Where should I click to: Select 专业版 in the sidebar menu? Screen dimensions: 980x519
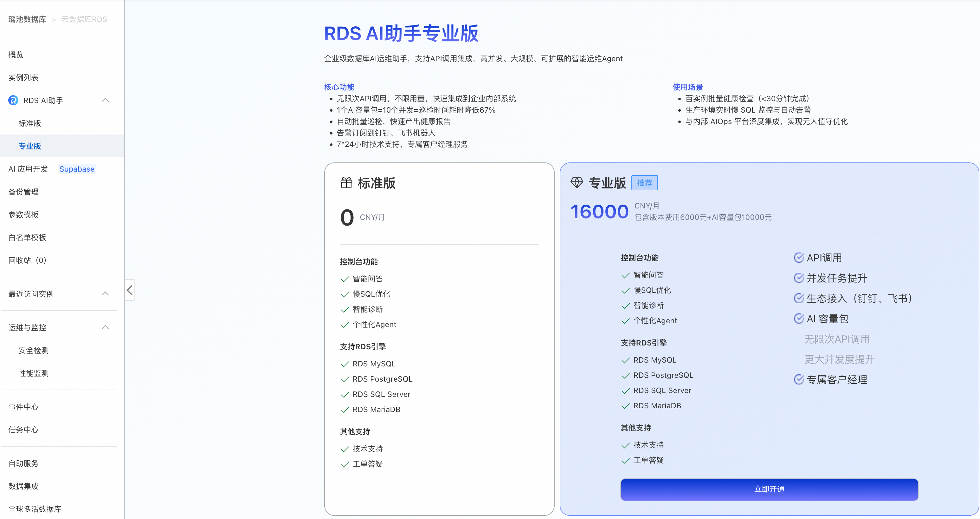(x=62, y=146)
